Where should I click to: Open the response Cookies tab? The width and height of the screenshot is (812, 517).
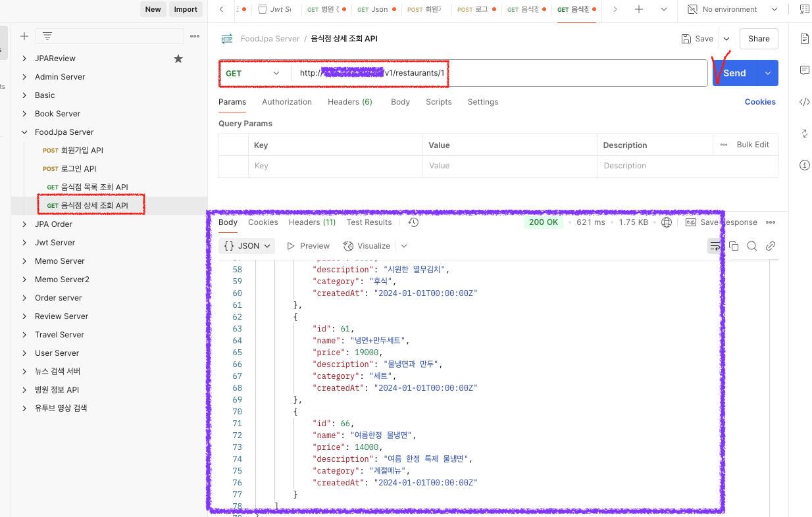tap(263, 222)
